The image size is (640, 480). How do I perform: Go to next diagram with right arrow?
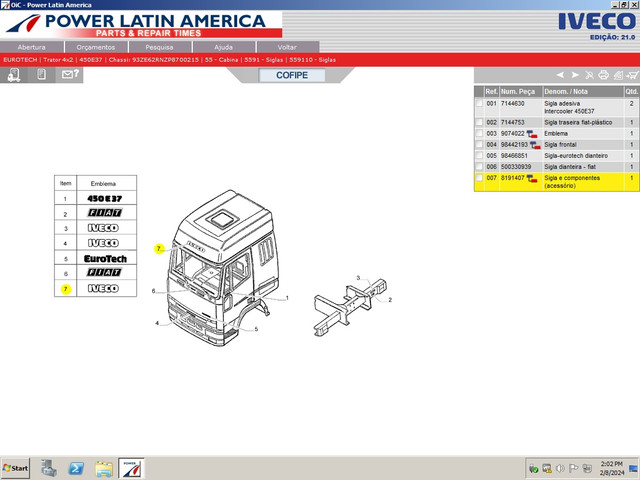(x=575, y=75)
